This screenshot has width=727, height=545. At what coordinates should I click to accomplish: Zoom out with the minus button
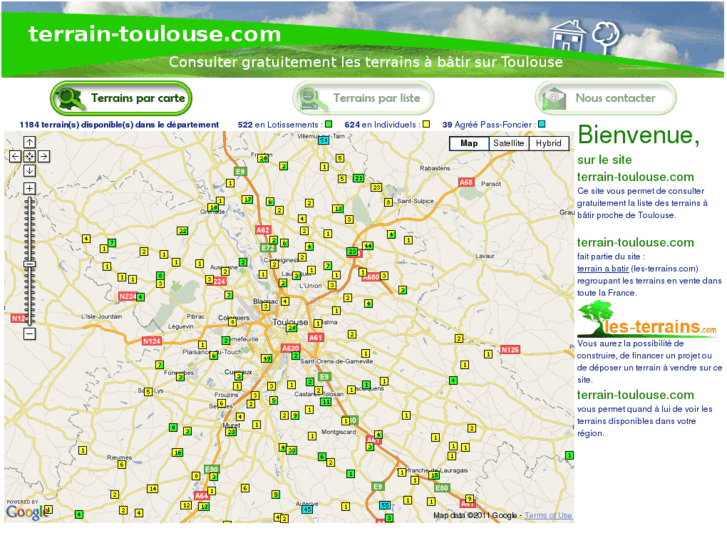point(29,333)
